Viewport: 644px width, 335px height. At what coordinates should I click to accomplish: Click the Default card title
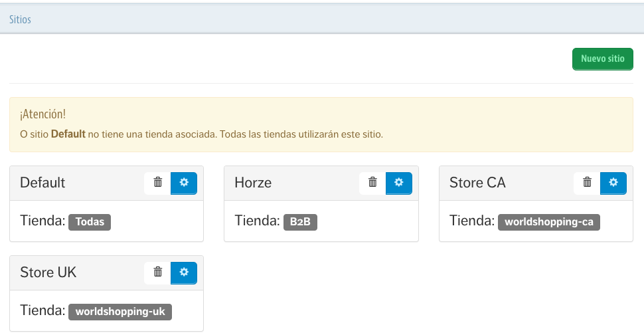(42, 183)
